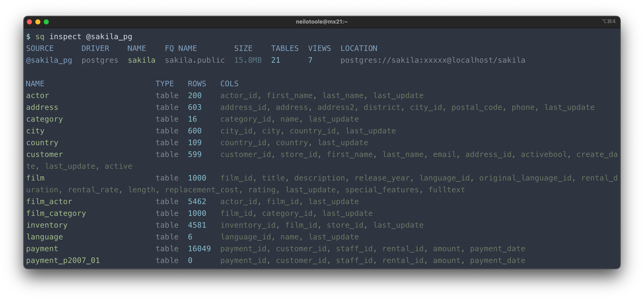Click the customer table name
This screenshot has height=300, width=644.
(x=45, y=154)
